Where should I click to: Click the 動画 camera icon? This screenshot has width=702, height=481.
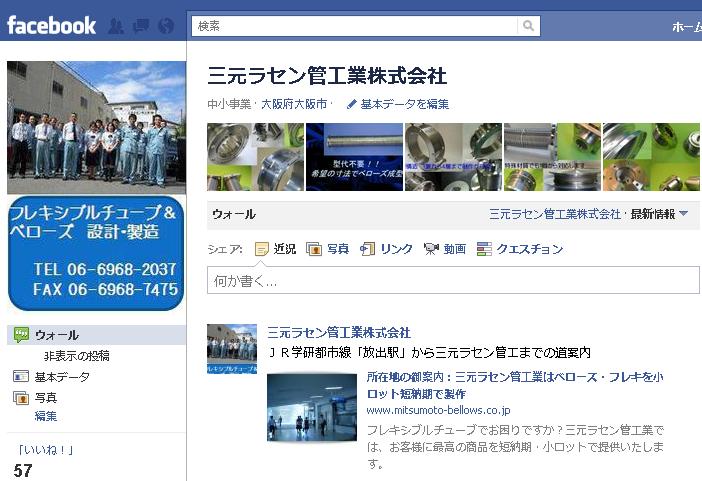(431, 249)
